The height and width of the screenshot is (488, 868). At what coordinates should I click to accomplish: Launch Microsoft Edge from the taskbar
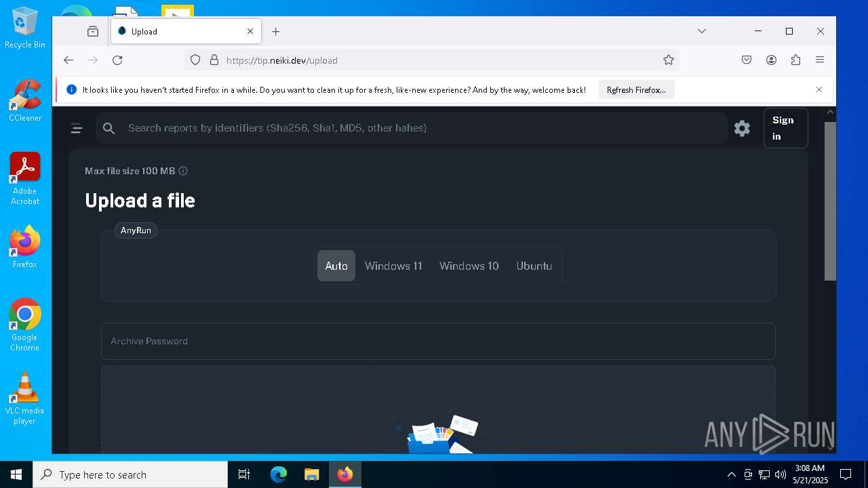(279, 474)
